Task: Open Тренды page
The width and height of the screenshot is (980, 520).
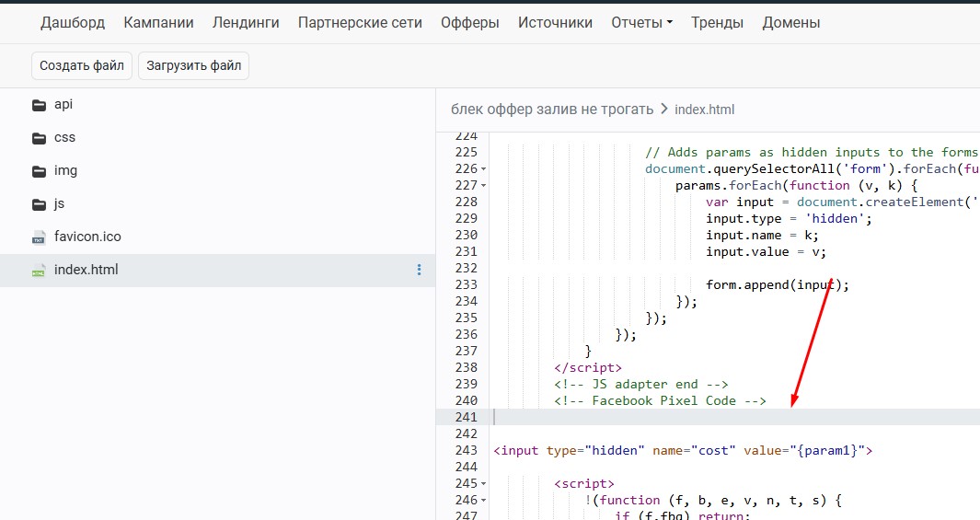Action: coord(717,22)
